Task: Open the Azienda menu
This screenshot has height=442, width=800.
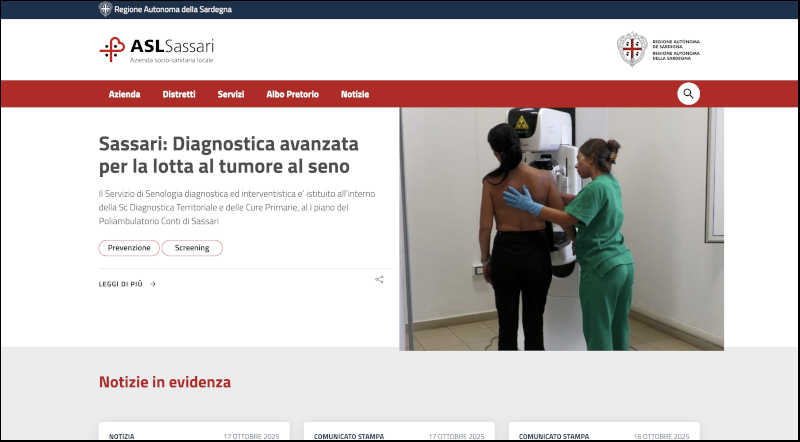Action: pyautogui.click(x=124, y=94)
